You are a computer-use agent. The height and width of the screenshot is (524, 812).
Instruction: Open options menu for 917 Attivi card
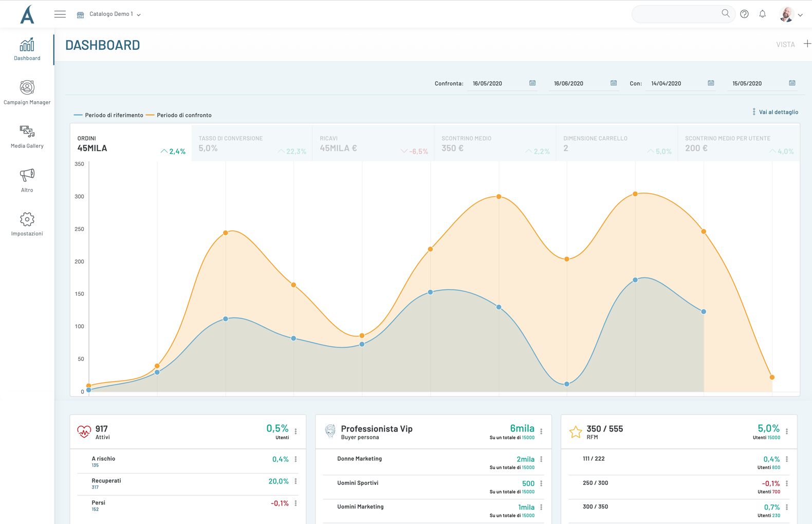tap(296, 432)
